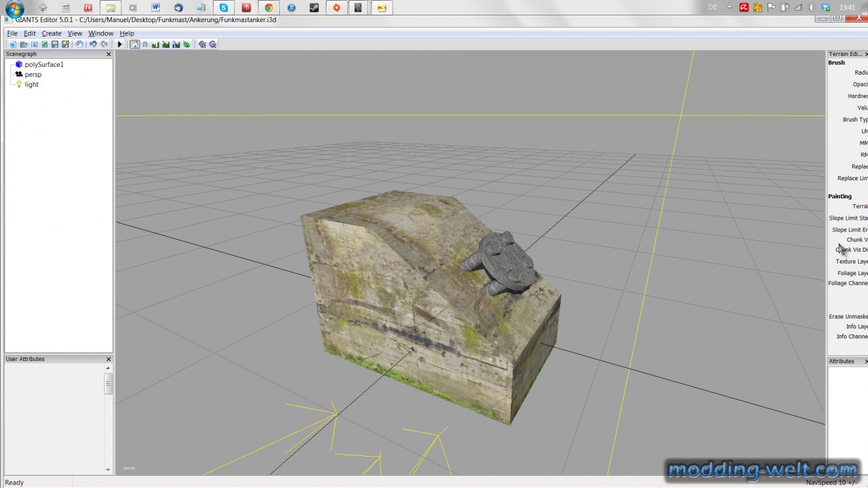Open Thunderbird from the taskbar

178,8
